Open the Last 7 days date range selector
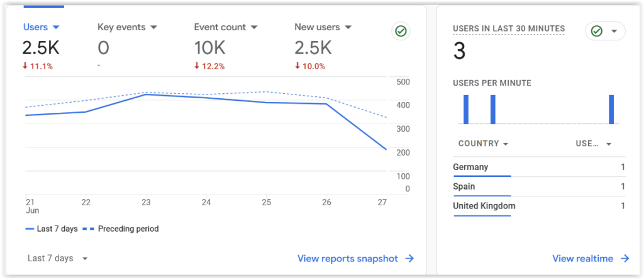Screen dimensions: 644x279 58,258
